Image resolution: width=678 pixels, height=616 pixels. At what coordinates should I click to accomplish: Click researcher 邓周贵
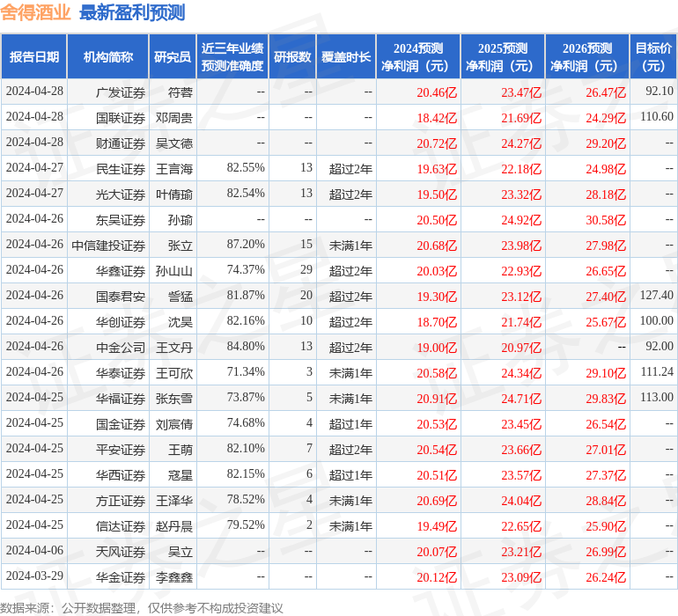click(x=174, y=118)
